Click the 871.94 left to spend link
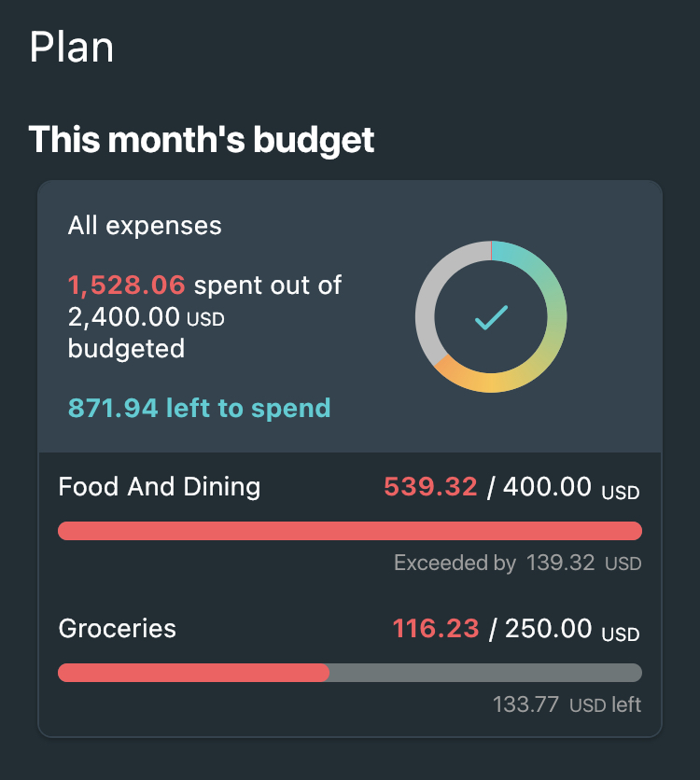Screen dimensions: 700x780 point(199,408)
